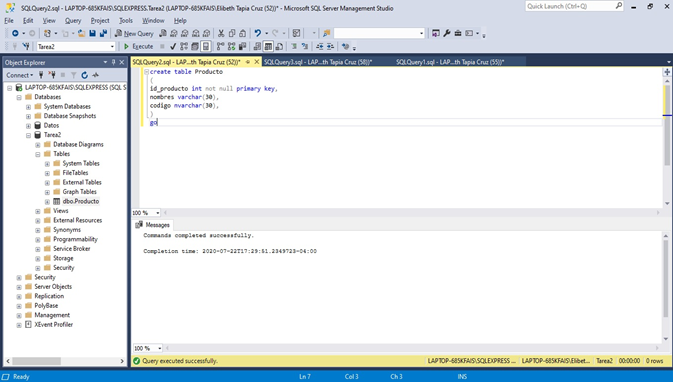Open the Edit menu
The image size is (673, 382).
click(28, 21)
